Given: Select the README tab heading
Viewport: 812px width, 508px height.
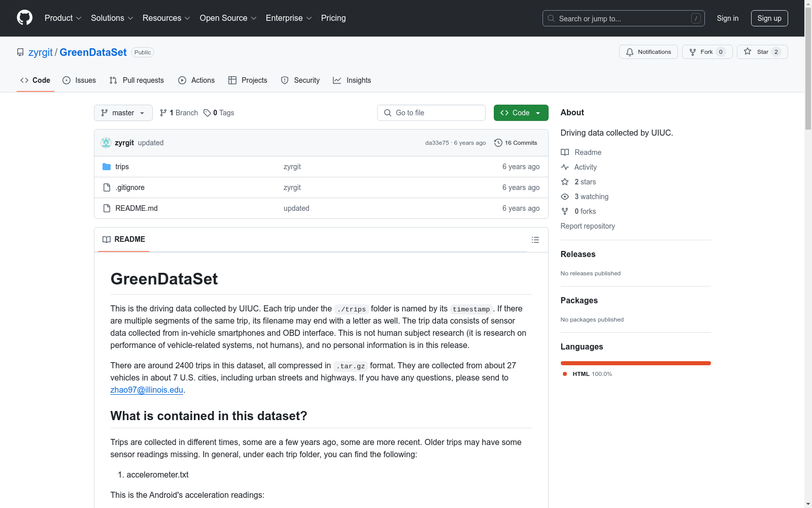Looking at the screenshot, I should coord(124,239).
